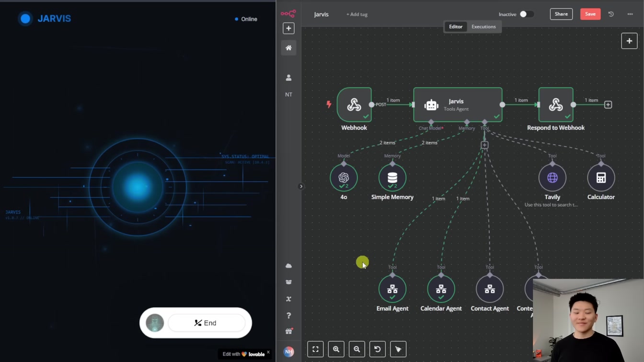Select the Jarvis Tools Agent node
Screen dimensions: 644x362
point(458,104)
